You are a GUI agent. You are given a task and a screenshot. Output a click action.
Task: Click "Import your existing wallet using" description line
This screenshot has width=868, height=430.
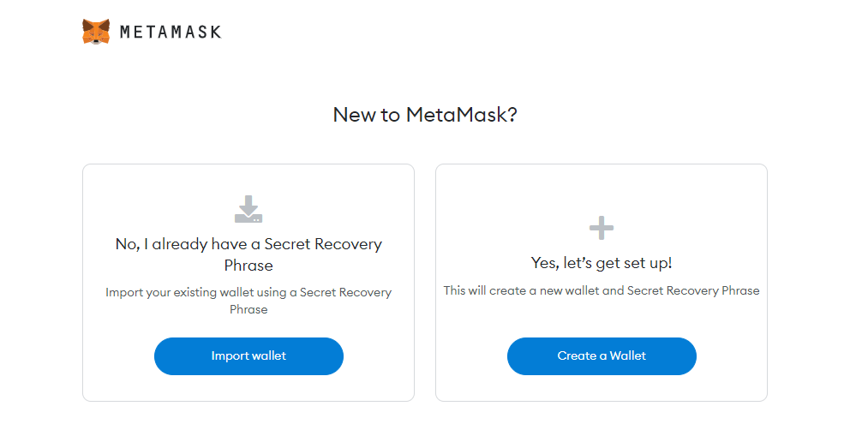[248, 292]
